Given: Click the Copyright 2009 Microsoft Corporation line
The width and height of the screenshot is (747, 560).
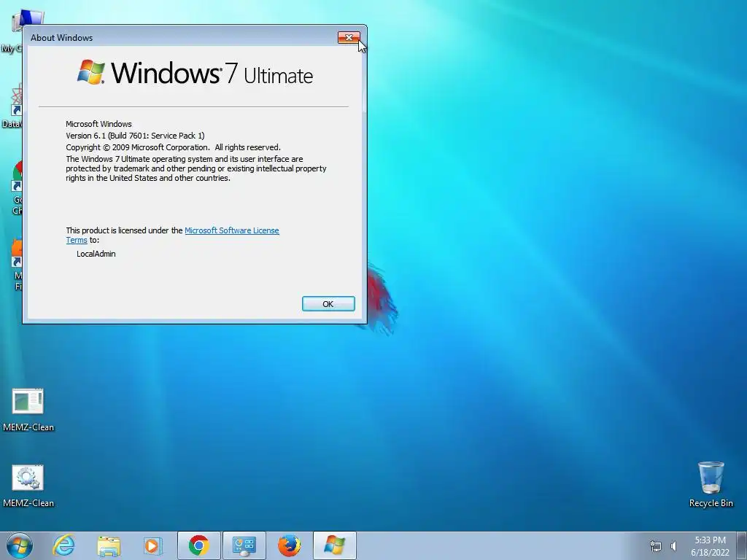Looking at the screenshot, I should (173, 147).
